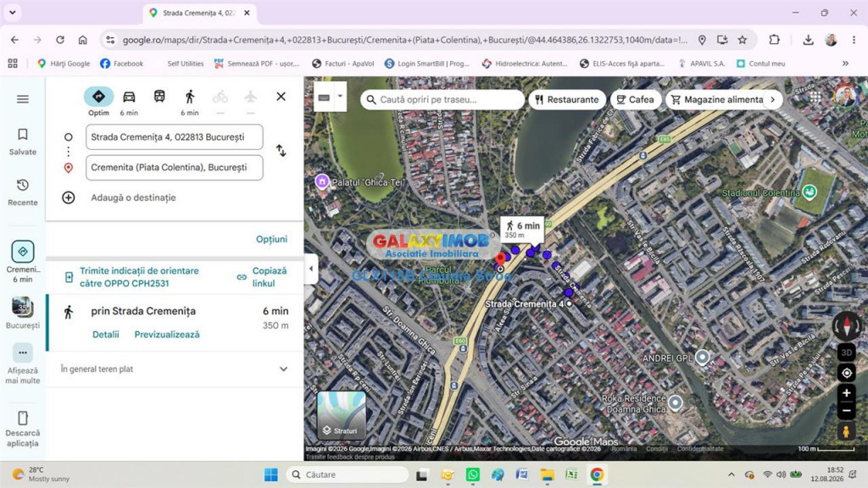Open the Salvate saved places
The width and height of the screenshot is (868, 488).
(x=23, y=141)
